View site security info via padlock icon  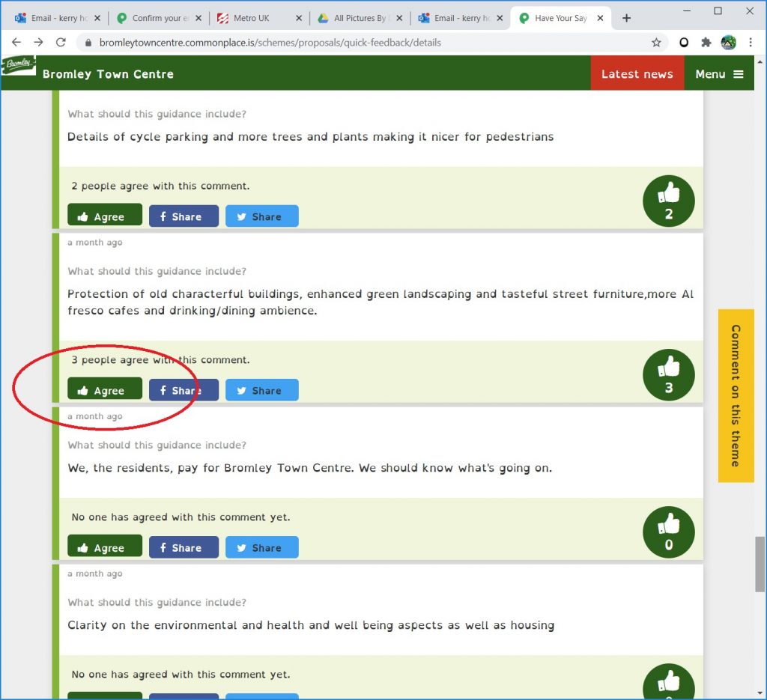coord(88,43)
